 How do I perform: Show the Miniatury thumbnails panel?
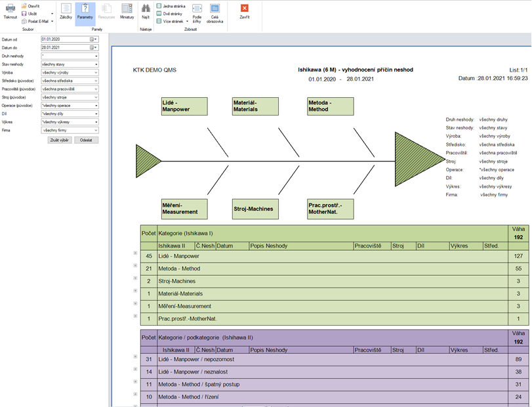click(x=127, y=11)
